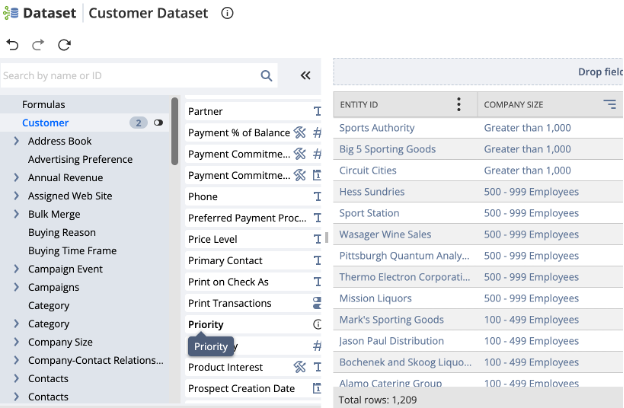
Task: Select the Priority field
Action: click(205, 325)
